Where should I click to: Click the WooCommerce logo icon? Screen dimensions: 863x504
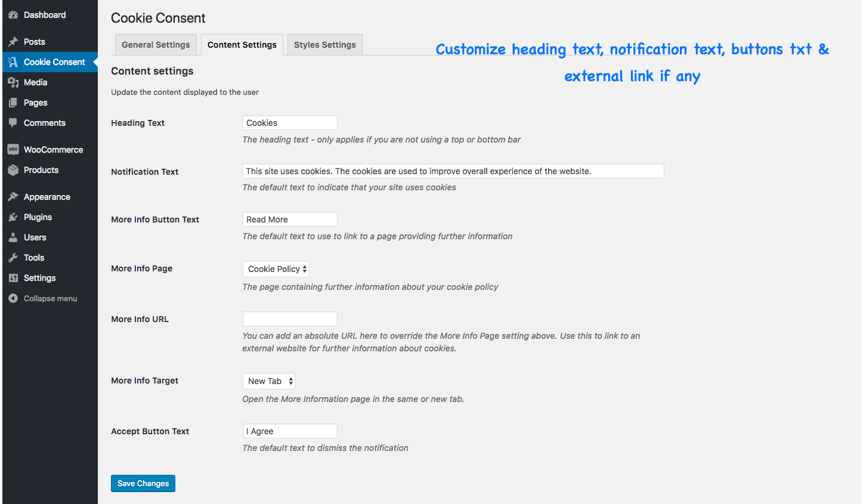(13, 150)
